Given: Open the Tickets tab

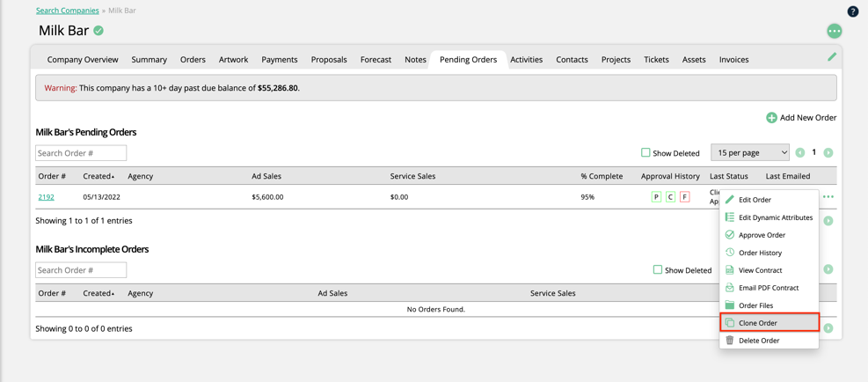Looking at the screenshot, I should 657,59.
